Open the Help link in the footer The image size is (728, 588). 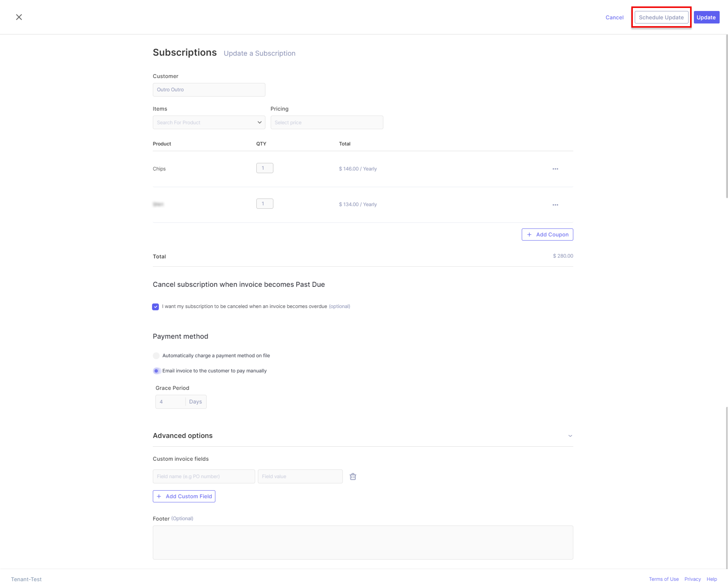(711, 579)
